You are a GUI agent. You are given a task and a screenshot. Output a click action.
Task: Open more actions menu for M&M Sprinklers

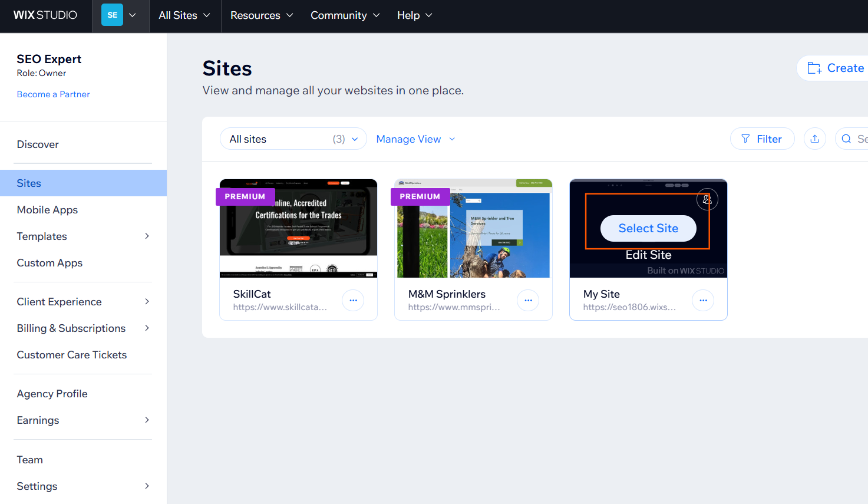click(x=528, y=300)
